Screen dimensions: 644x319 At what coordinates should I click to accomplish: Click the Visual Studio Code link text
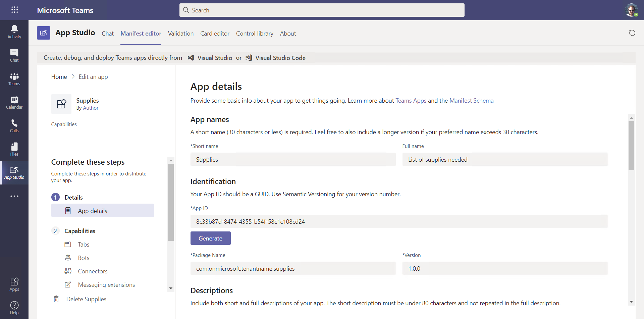[x=280, y=58]
